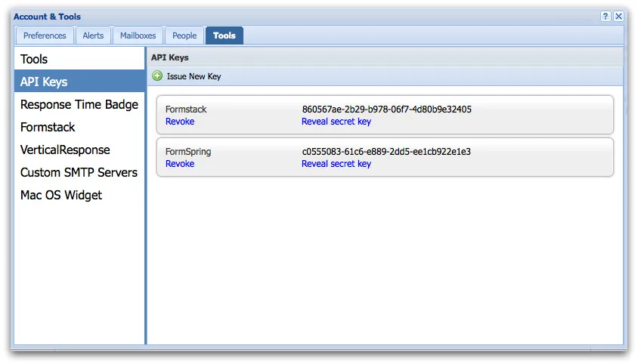This screenshot has height=364, width=638.
Task: Click the active Tools tab
Action: coord(225,35)
